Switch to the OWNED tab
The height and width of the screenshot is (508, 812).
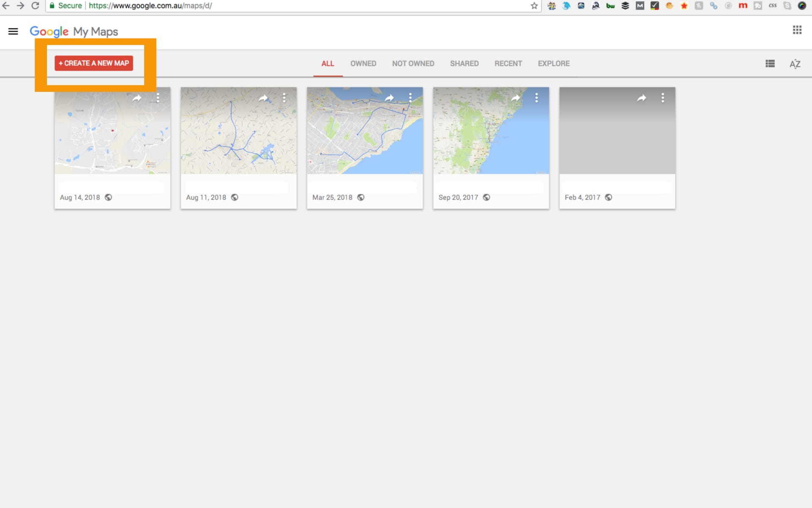click(x=363, y=63)
